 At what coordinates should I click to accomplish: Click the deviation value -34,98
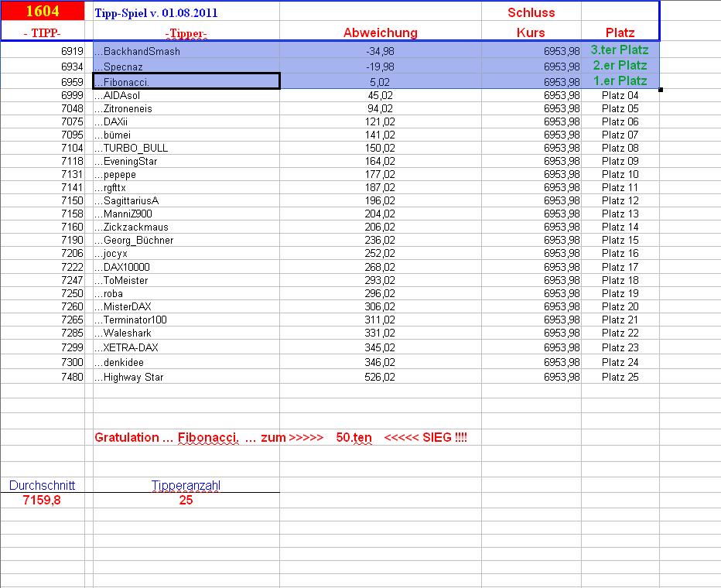pos(381,51)
